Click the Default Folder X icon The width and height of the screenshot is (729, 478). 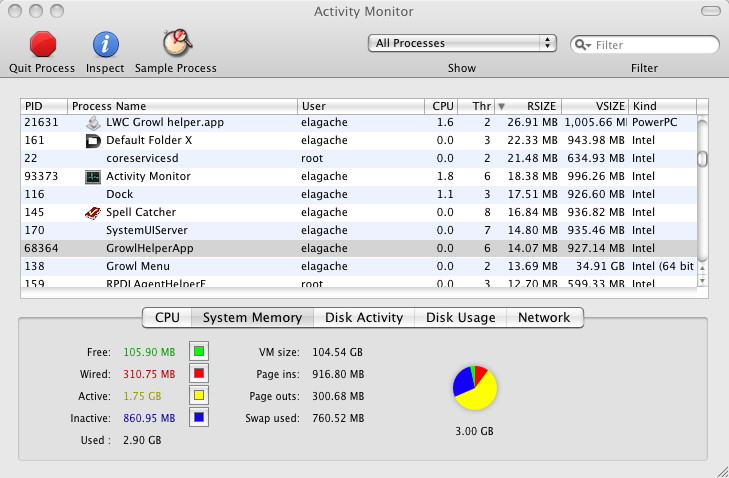click(93, 140)
